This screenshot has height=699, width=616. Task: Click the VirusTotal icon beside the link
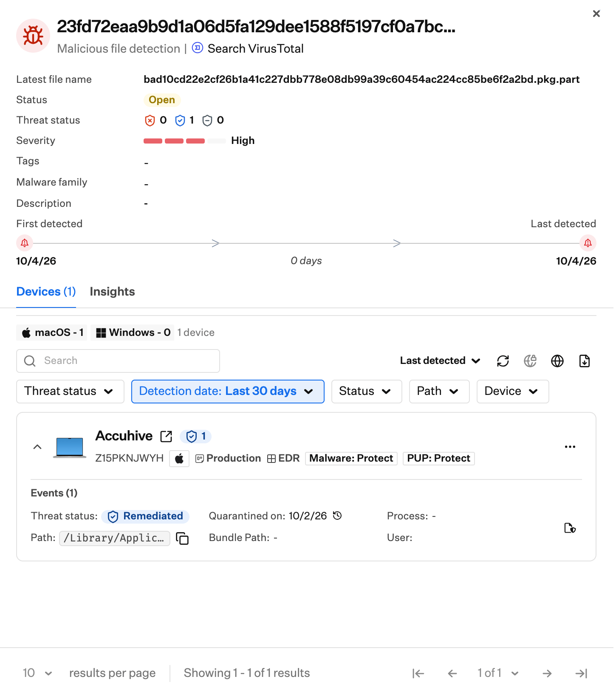[x=198, y=48]
